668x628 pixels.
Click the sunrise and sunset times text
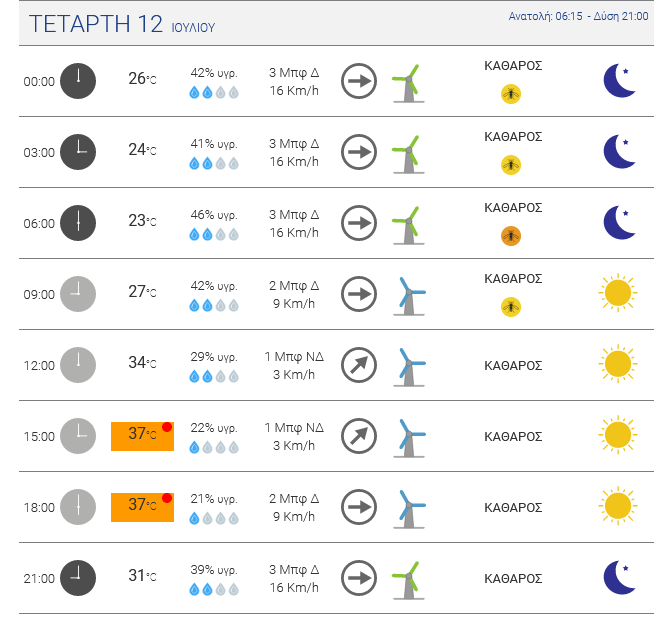click(x=578, y=16)
